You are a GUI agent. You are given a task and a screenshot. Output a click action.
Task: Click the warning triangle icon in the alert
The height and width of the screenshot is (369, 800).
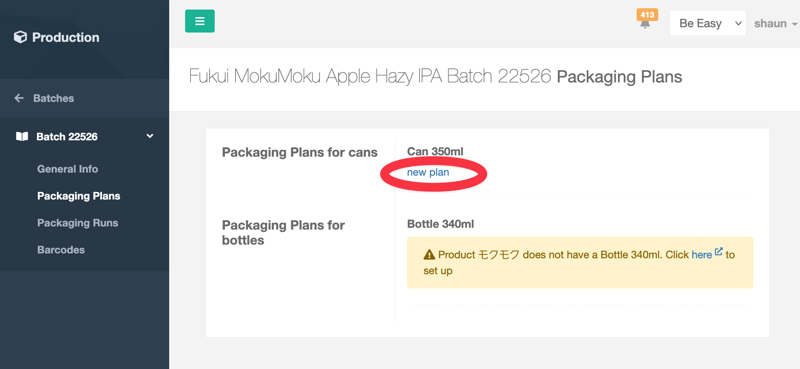point(429,254)
